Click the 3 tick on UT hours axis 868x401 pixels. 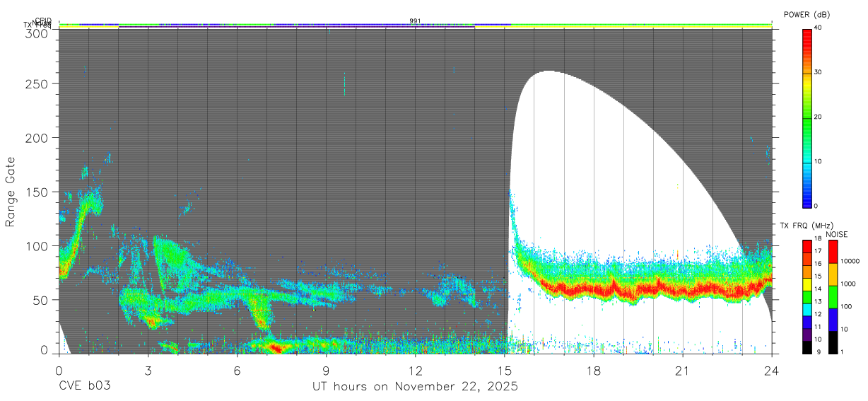(148, 371)
